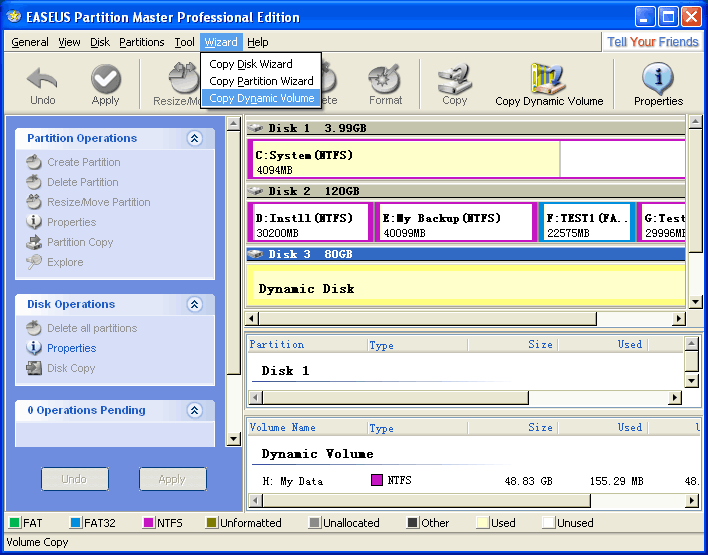Screen dimensions: 708x555
Task: Click the FAT legend color swatch
Action: click(x=14, y=523)
